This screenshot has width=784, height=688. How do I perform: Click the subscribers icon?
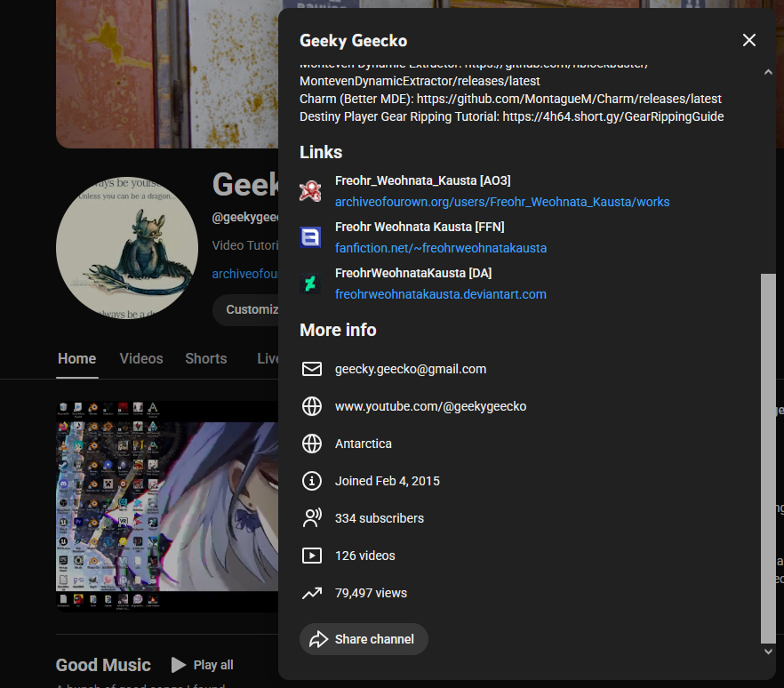(312, 518)
